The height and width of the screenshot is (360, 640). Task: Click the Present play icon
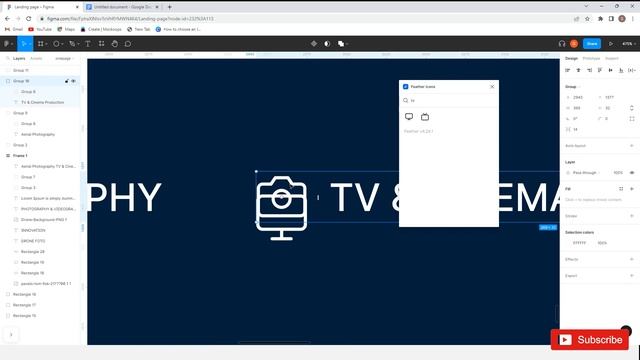pyautogui.click(x=611, y=44)
